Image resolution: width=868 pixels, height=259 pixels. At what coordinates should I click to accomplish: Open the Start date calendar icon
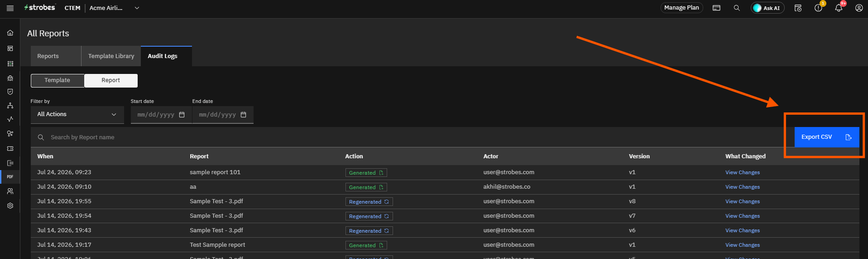click(x=182, y=115)
